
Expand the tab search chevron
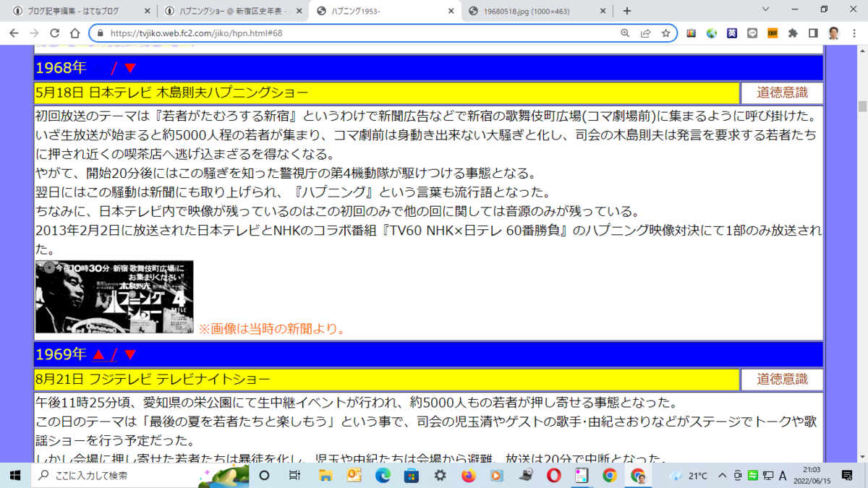[x=766, y=10]
